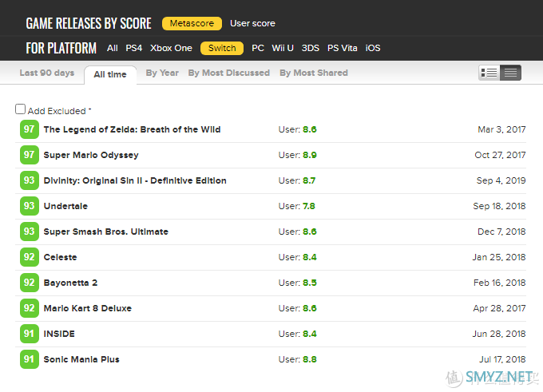This screenshot has height=392, width=543.
Task: Open the All time tab
Action: [110, 74]
